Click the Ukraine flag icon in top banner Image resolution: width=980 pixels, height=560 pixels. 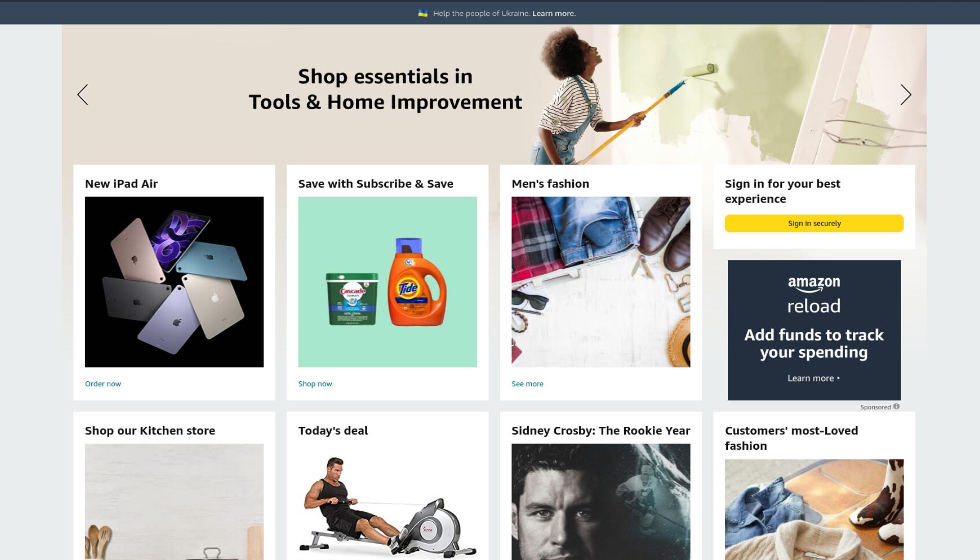423,13
